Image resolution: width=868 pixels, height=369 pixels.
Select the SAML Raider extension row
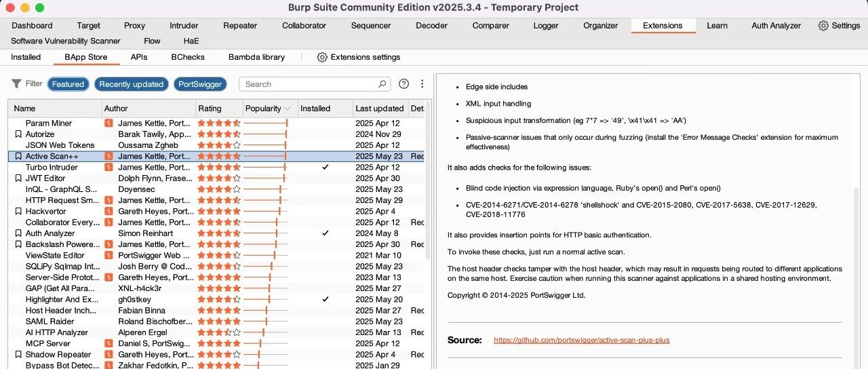217,322
